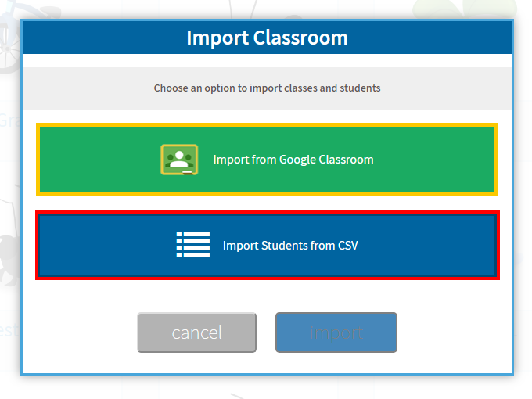The height and width of the screenshot is (399, 532).
Task: Click the white bullet-list rows icon
Action: [192, 245]
